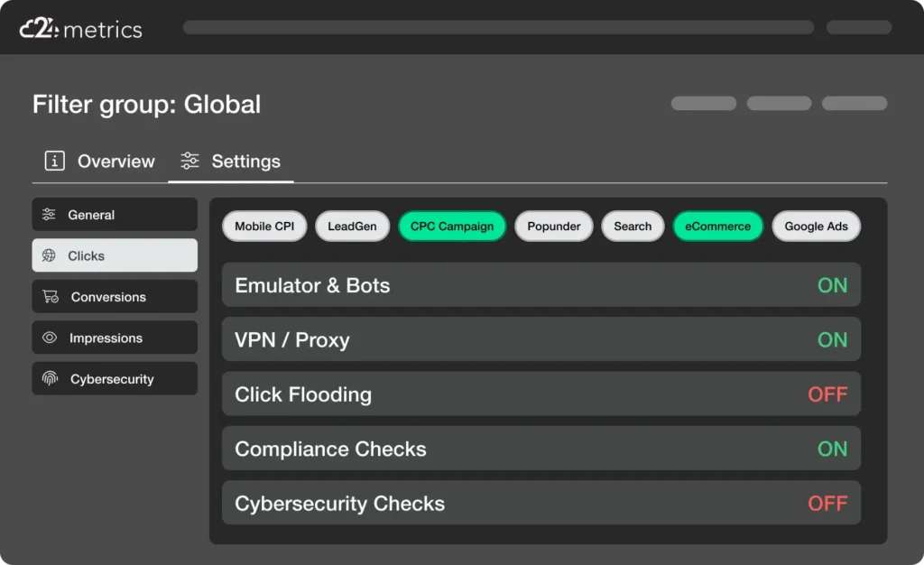
Task: Switch to the Settings tab
Action: pos(230,161)
